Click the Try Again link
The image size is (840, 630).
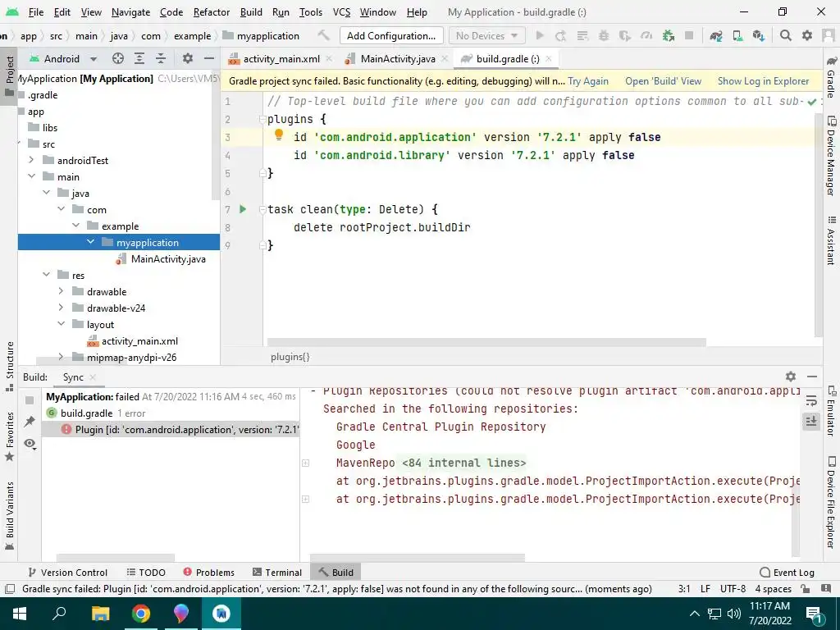[588, 81]
